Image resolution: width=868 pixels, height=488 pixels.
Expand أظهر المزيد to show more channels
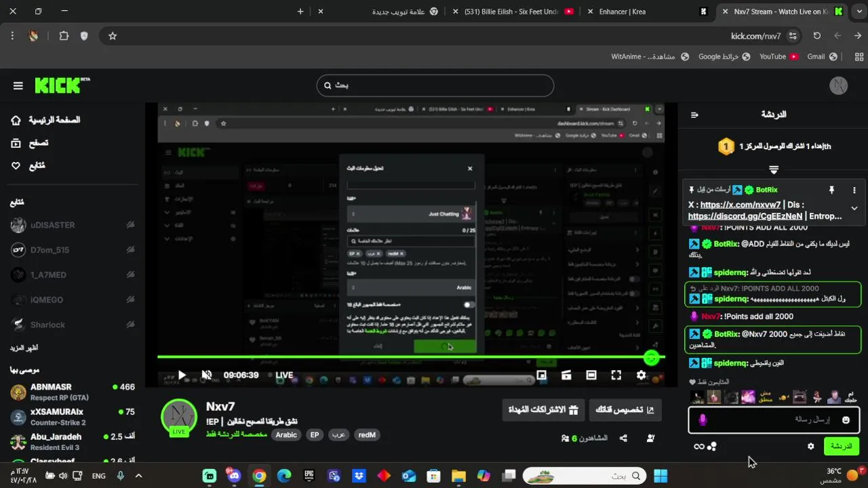click(24, 348)
